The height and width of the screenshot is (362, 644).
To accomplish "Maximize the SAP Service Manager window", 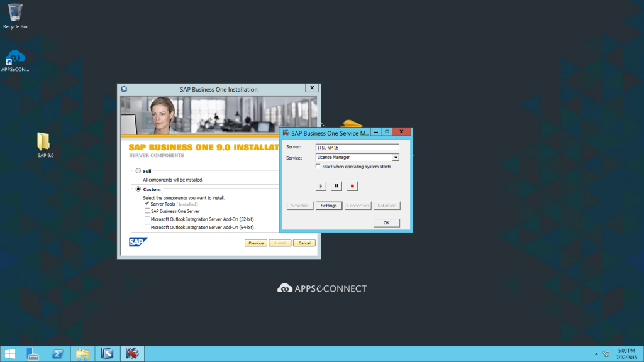I will 387,132.
